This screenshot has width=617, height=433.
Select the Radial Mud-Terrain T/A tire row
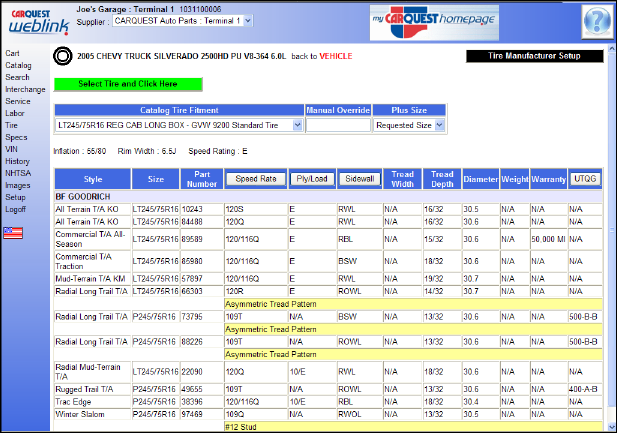[328, 372]
